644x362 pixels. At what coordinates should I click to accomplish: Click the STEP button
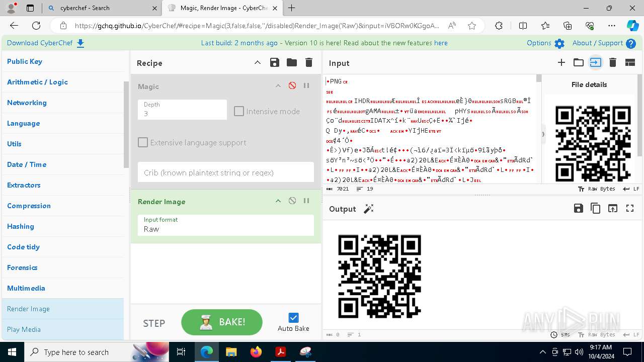[154, 323]
